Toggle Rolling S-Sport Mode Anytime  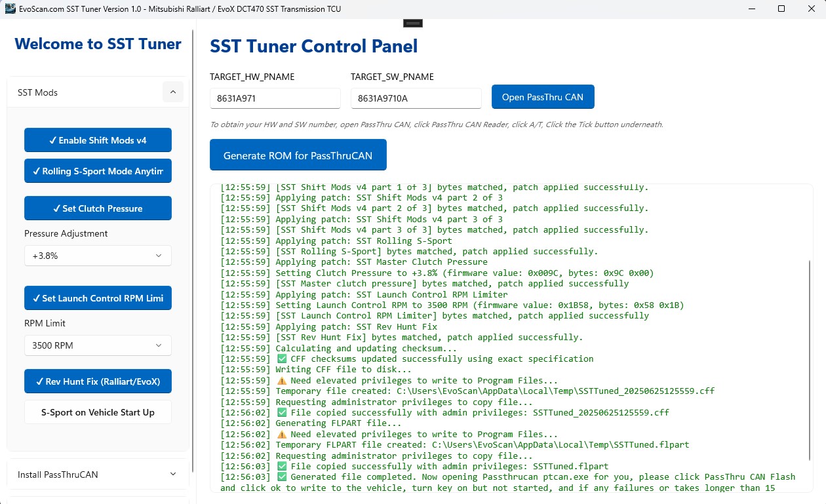[x=98, y=171]
